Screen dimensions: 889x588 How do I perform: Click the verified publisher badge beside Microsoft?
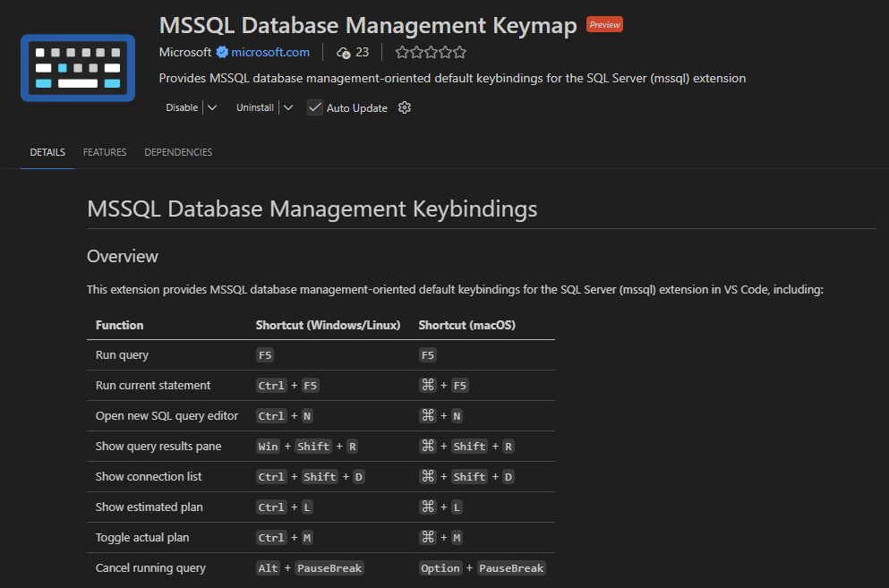click(222, 52)
